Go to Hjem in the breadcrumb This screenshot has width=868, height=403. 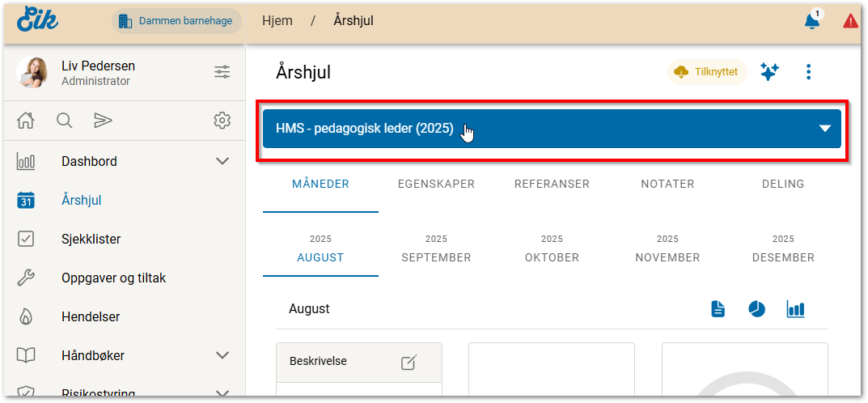277,21
